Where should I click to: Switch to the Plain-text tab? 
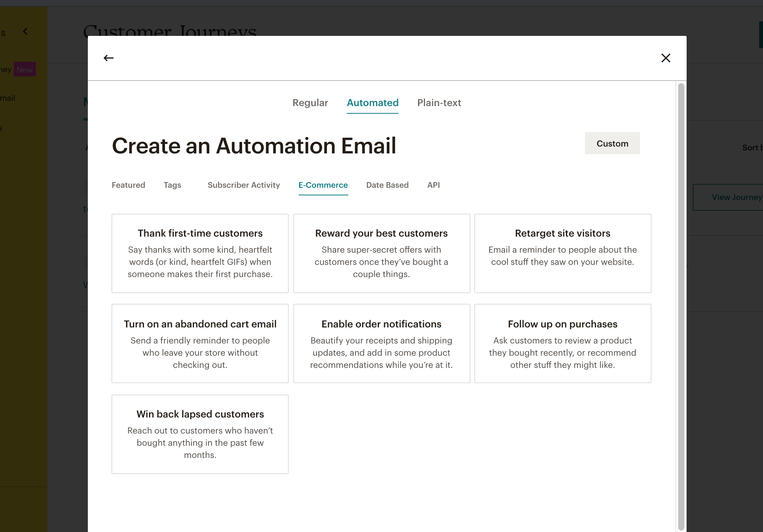pyautogui.click(x=439, y=103)
